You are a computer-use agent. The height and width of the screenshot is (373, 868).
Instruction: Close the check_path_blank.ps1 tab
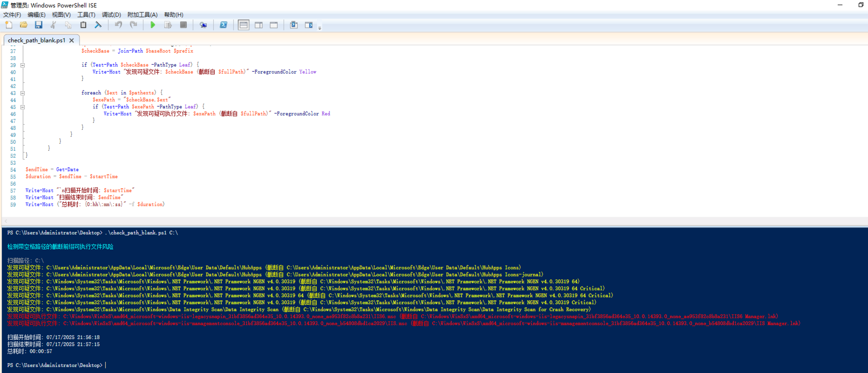71,40
